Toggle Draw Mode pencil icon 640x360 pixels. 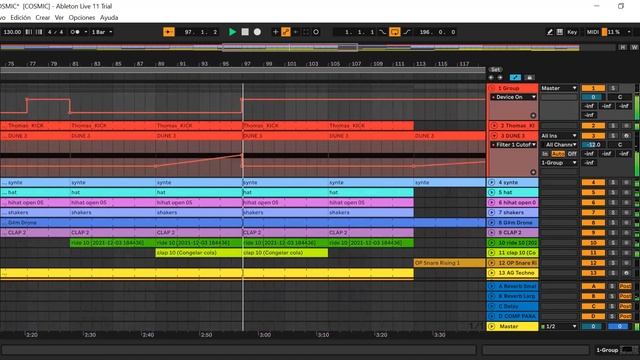550,32
